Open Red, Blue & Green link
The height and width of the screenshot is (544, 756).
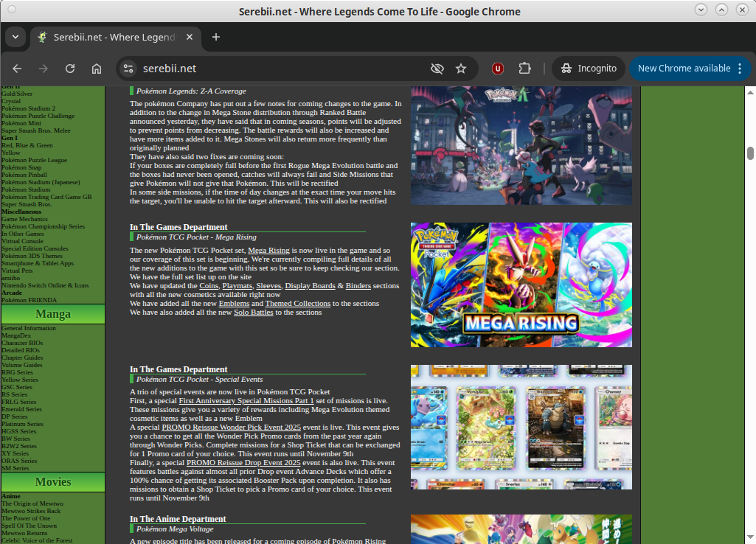click(27, 145)
